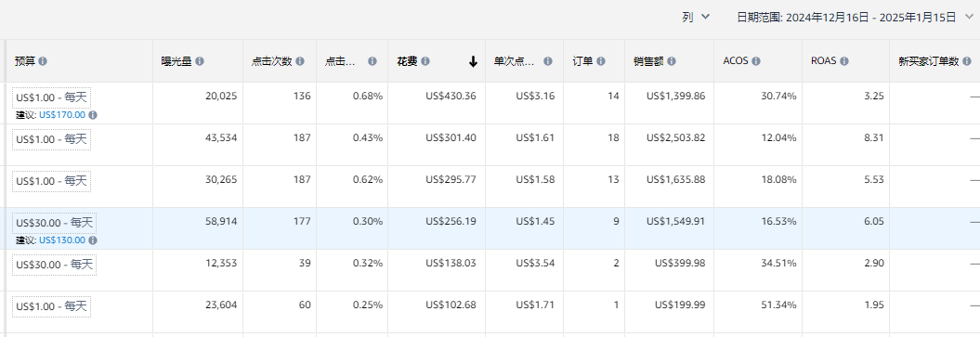Viewport: 980px width, 337px height.
Task: Sort by 新买家订单数 column header
Action: click(928, 61)
